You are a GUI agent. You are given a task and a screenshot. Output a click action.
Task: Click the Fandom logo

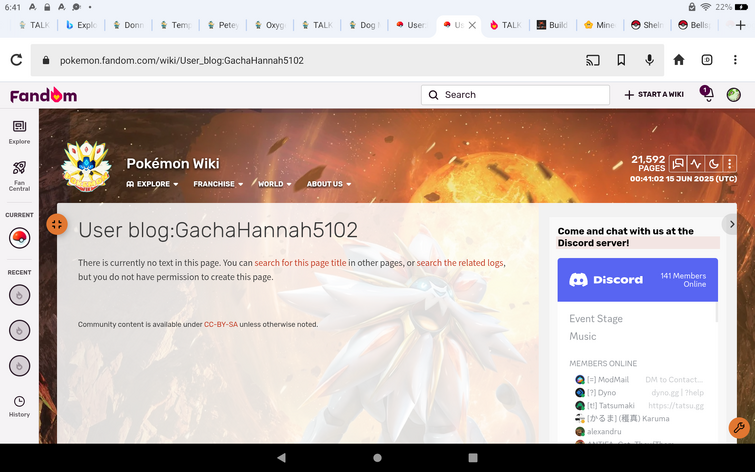(43, 95)
